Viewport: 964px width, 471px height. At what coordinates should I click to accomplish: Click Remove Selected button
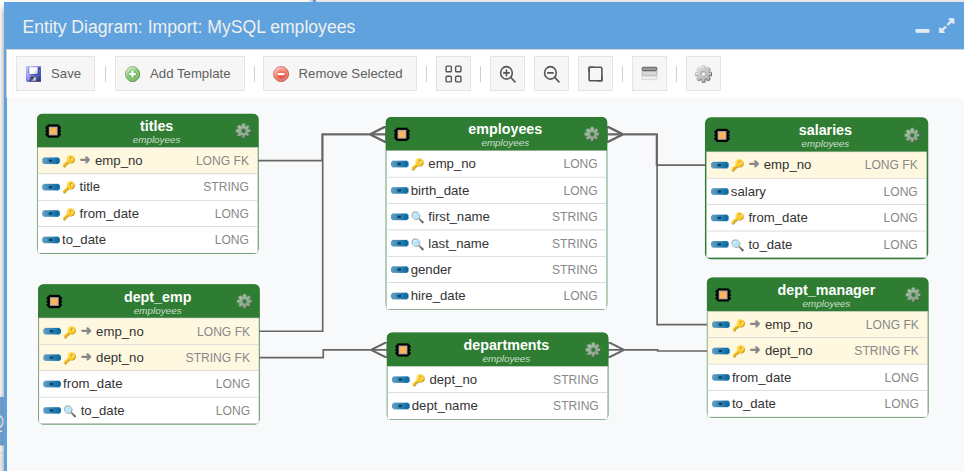[x=339, y=74]
